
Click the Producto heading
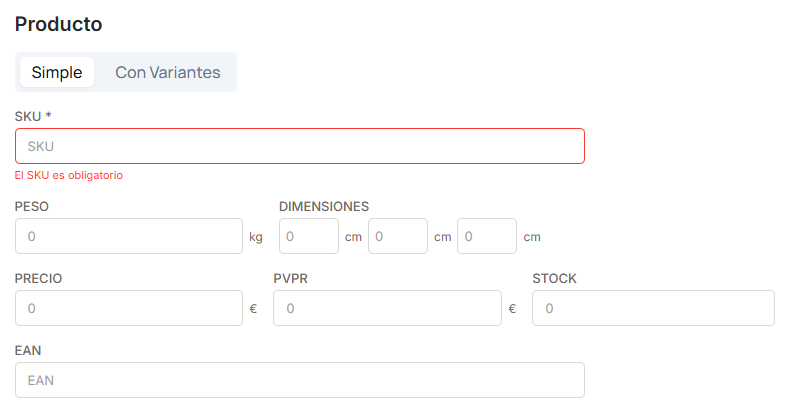[x=58, y=24]
